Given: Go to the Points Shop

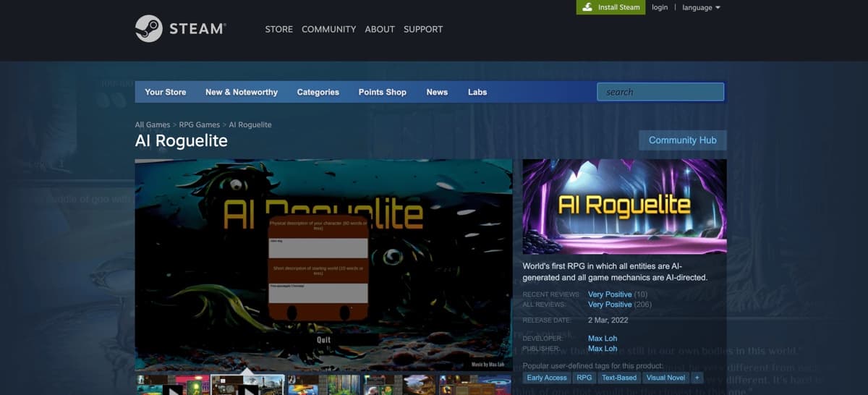Looking at the screenshot, I should [383, 92].
